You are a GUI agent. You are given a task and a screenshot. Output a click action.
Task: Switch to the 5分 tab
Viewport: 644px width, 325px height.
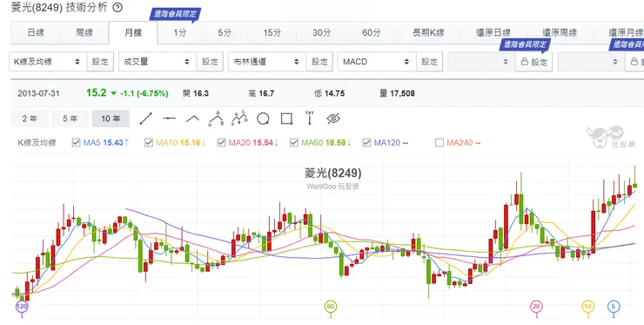coord(225,33)
